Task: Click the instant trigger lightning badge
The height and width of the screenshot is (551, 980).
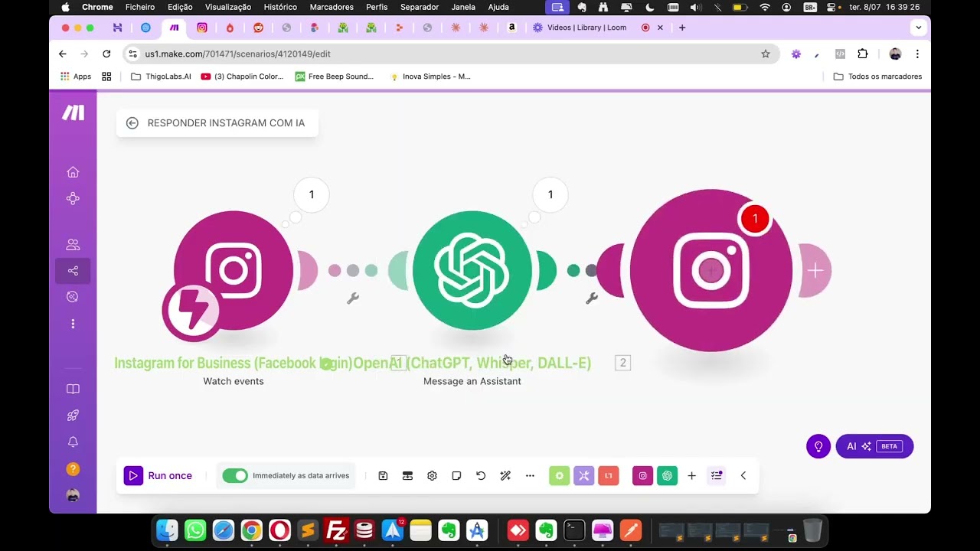Action: (x=191, y=311)
